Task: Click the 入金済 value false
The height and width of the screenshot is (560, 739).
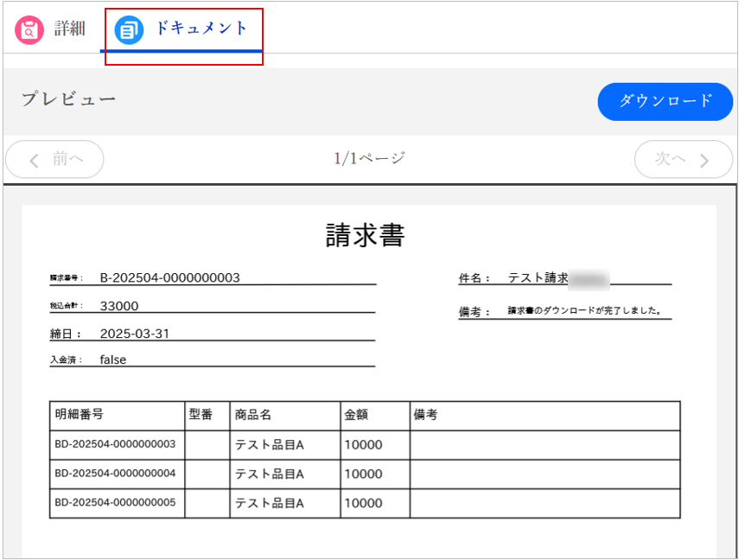Action: [112, 360]
